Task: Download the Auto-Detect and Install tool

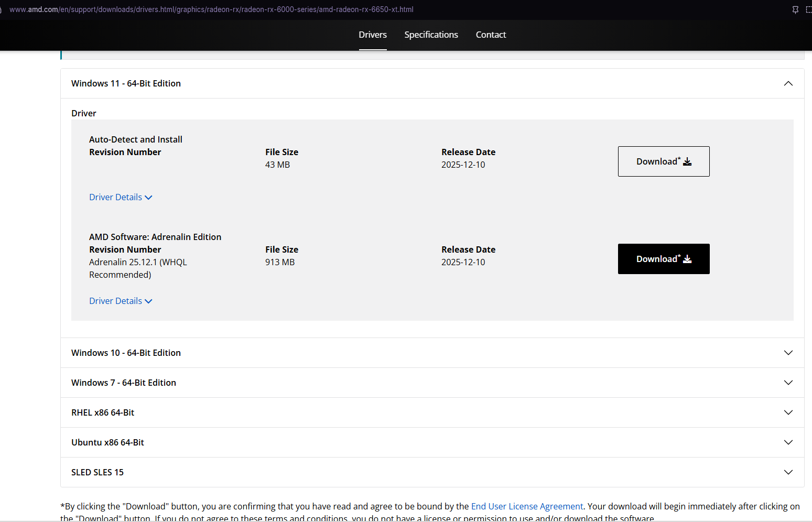Action: click(x=663, y=161)
